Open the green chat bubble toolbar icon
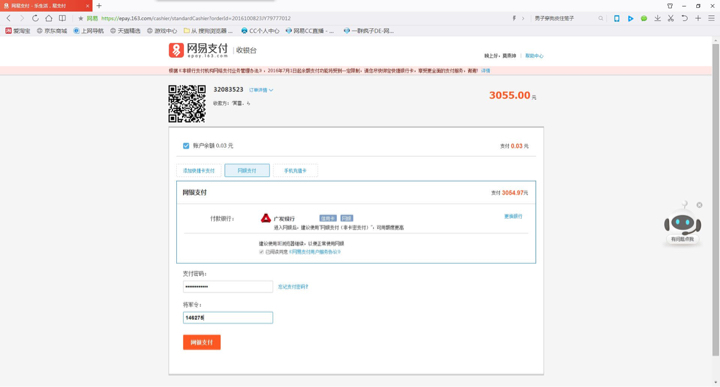Screen dimensions: 720x387 (x=644, y=18)
